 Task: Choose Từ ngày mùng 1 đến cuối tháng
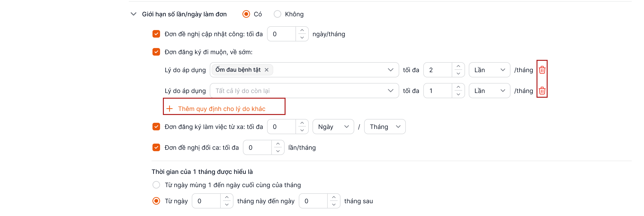(156, 185)
